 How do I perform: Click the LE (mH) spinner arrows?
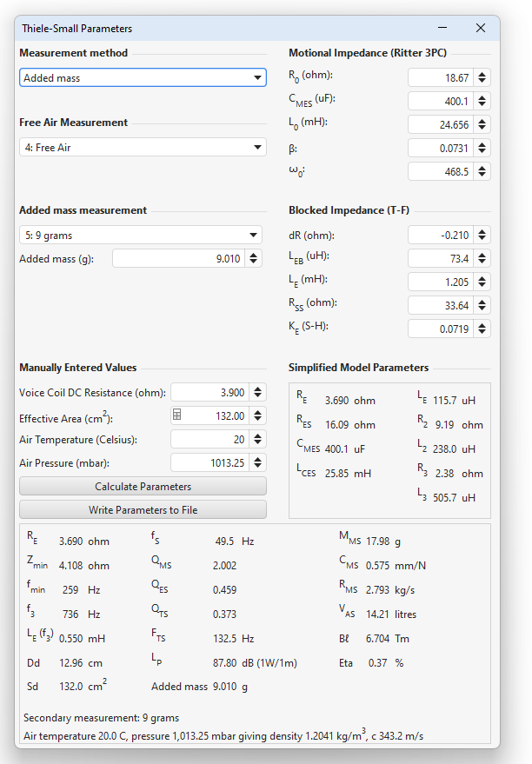(482, 282)
